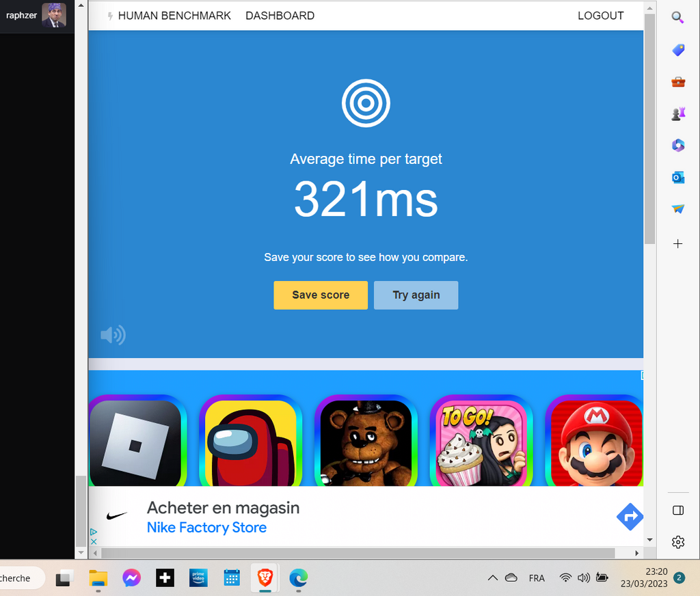Viewport: 700px width, 596px height.
Task: Expand the hidden system tray icons chevron
Action: (492, 578)
